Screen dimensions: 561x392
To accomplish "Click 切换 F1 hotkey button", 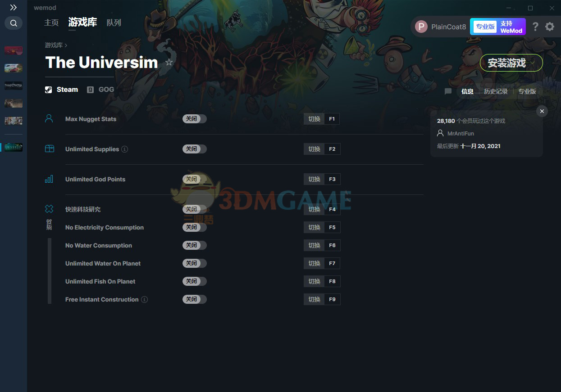I will point(322,119).
